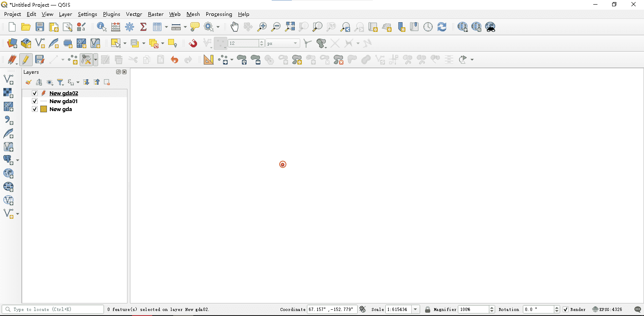Viewport: 644px width, 316px height.
Task: Open the Plugins menu
Action: coord(112,14)
